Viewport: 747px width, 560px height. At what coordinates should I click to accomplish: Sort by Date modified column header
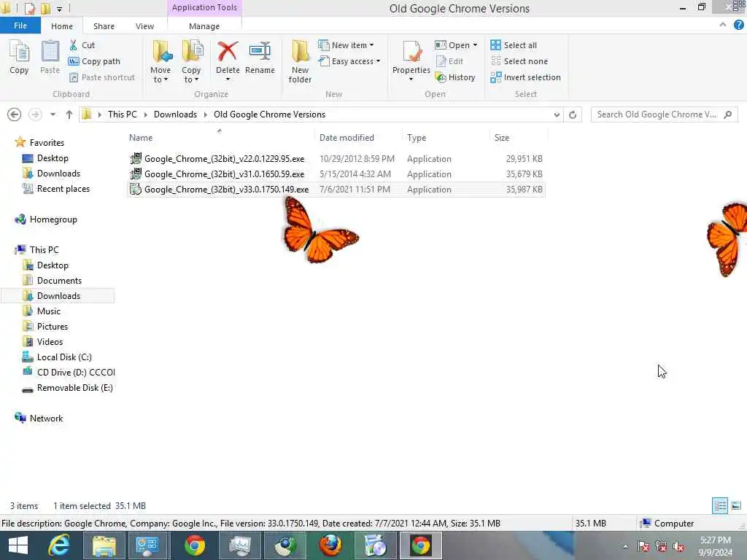358,138
